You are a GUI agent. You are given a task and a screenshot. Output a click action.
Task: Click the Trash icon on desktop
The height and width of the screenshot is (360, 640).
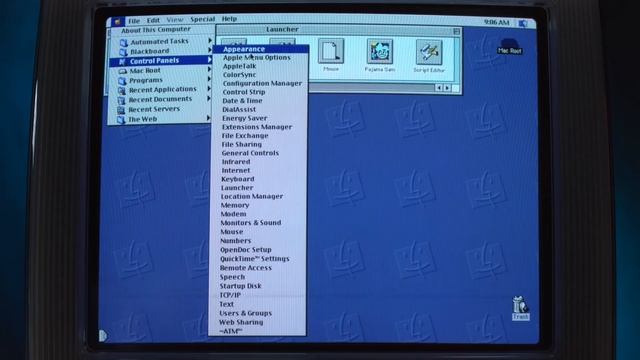[x=520, y=308]
